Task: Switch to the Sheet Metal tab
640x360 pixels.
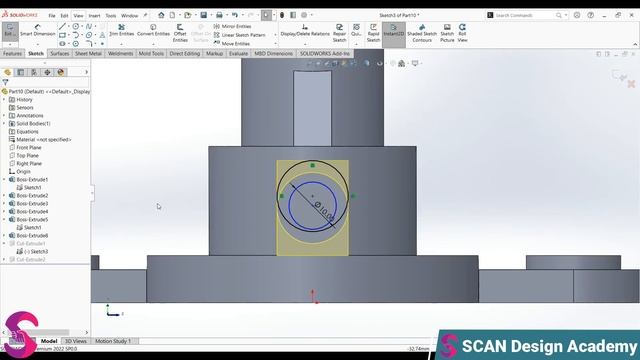Action: tap(88, 53)
